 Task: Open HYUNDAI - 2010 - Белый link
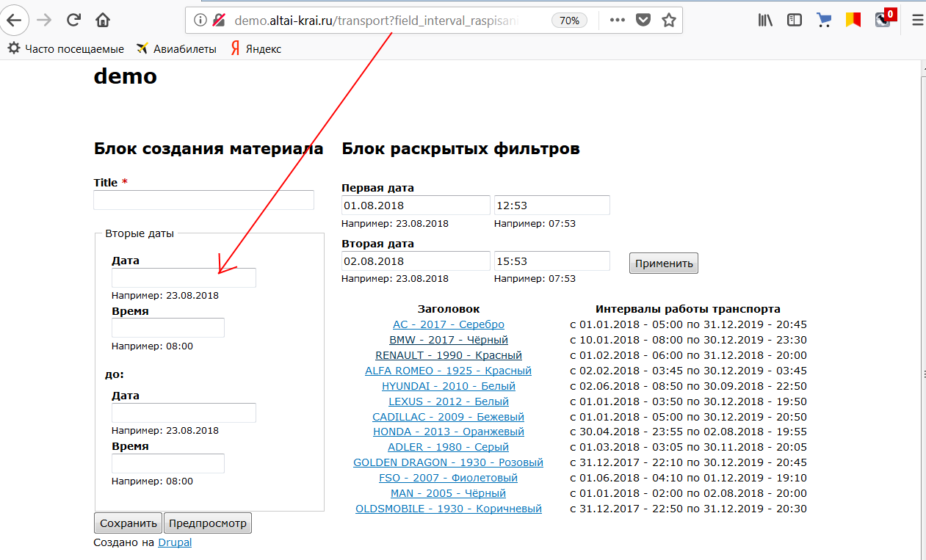(x=449, y=386)
